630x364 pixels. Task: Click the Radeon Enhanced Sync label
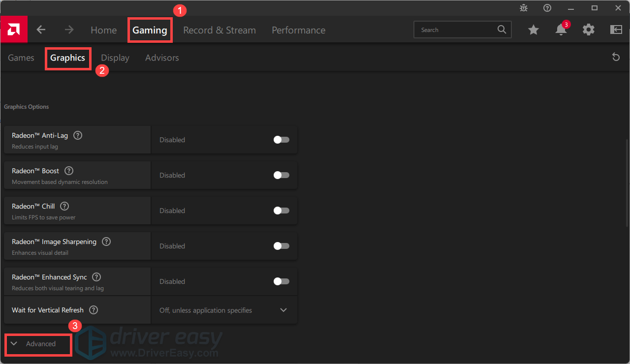49,277
